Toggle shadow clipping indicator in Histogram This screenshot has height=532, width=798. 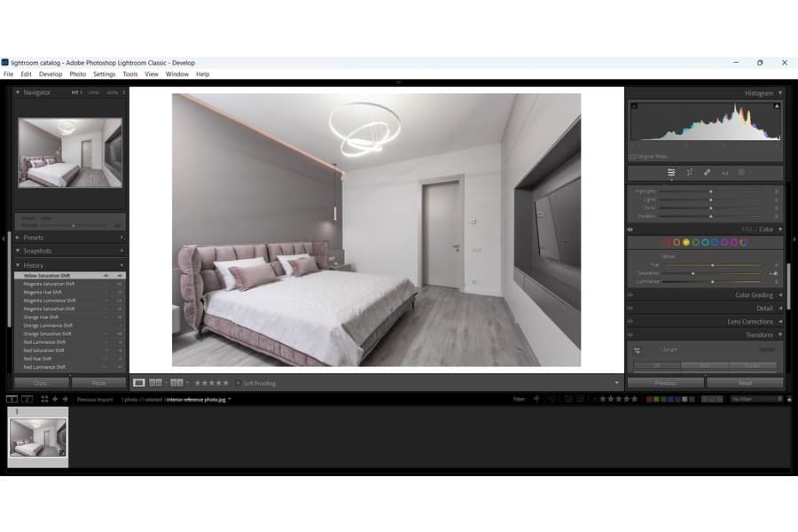[x=634, y=106]
